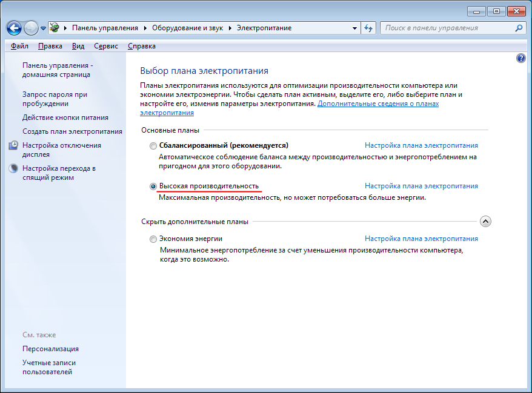This screenshot has height=393, width=532.
Task: Click the sleep mode moon icon in sidebar
Action: pos(13,168)
